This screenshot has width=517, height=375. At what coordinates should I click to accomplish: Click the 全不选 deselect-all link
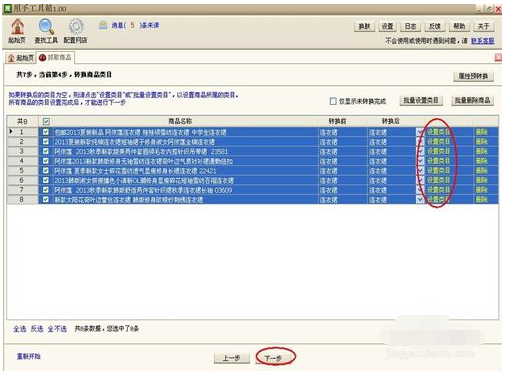[x=57, y=329]
